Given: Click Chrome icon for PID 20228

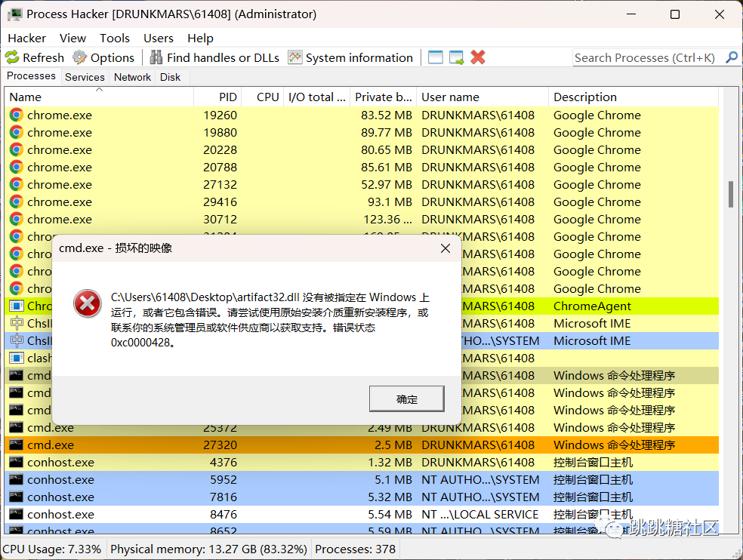Looking at the screenshot, I should coord(17,149).
